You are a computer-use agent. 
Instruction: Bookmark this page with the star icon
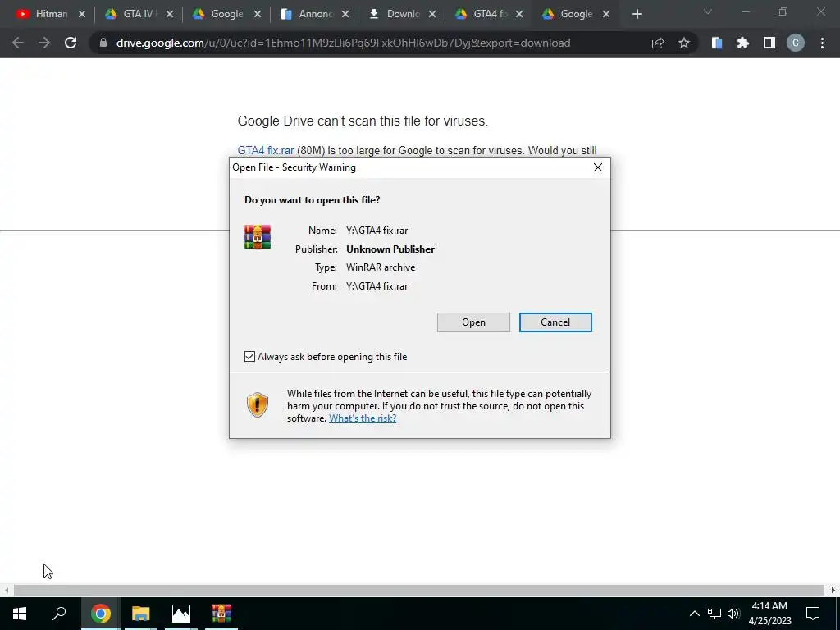[684, 43]
